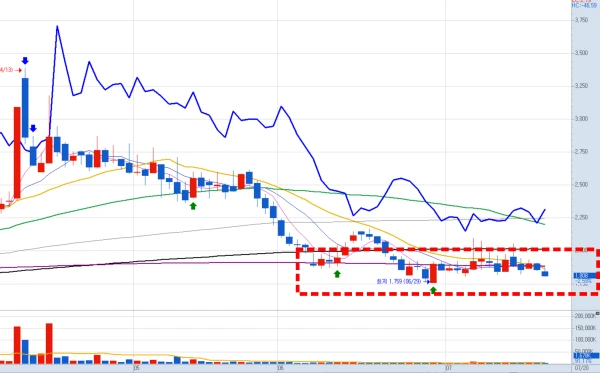Click the 3,250 price axis label
Viewport: 600px width, 373px height.
pos(581,86)
